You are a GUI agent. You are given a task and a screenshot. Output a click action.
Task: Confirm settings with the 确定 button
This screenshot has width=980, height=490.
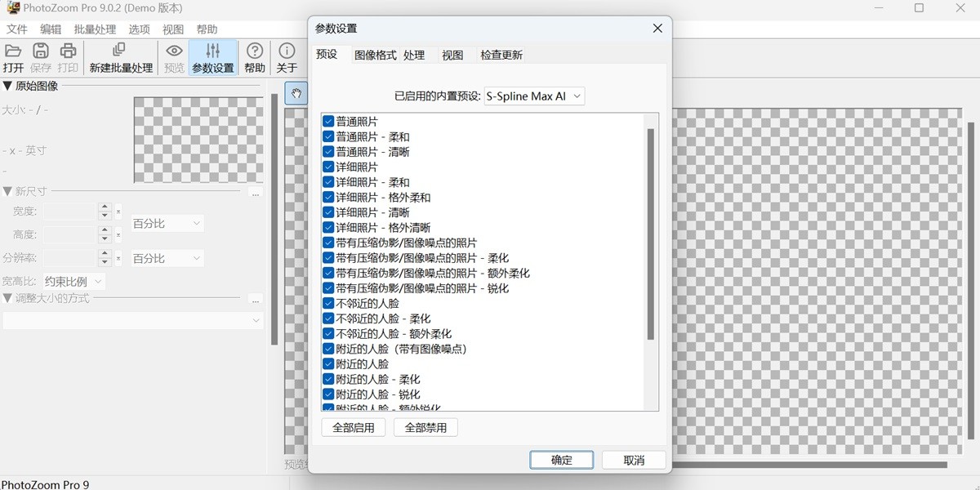(x=561, y=459)
